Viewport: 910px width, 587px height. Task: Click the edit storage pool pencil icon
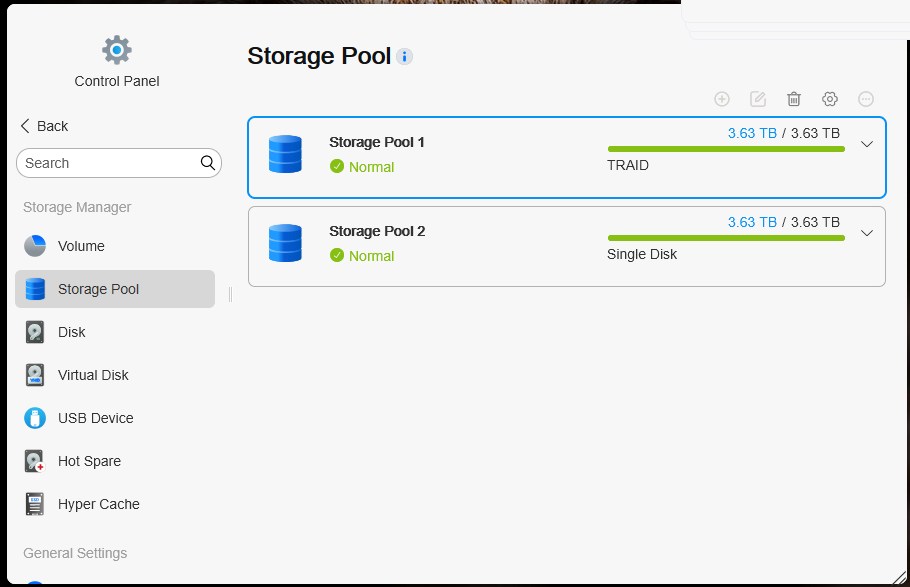757,99
